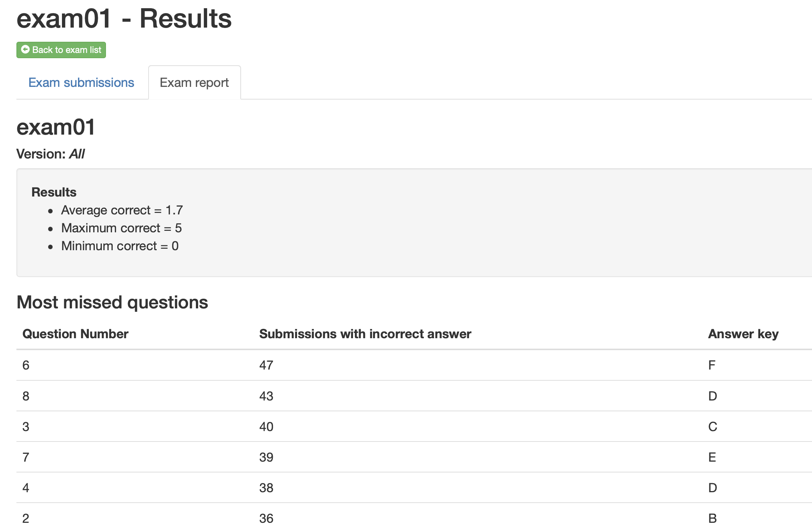This screenshot has width=812, height=531.
Task: Click the back arrow icon in green button
Action: point(25,50)
